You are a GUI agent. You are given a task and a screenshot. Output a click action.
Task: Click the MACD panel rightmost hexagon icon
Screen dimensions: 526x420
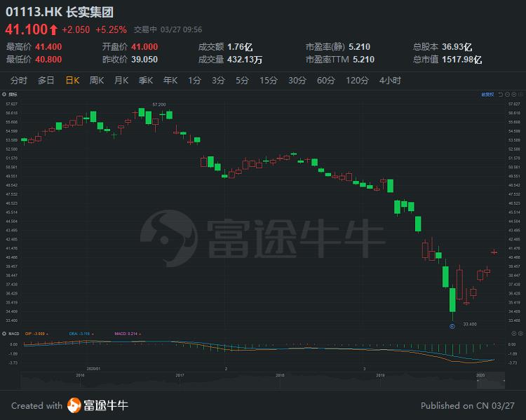pos(520,334)
